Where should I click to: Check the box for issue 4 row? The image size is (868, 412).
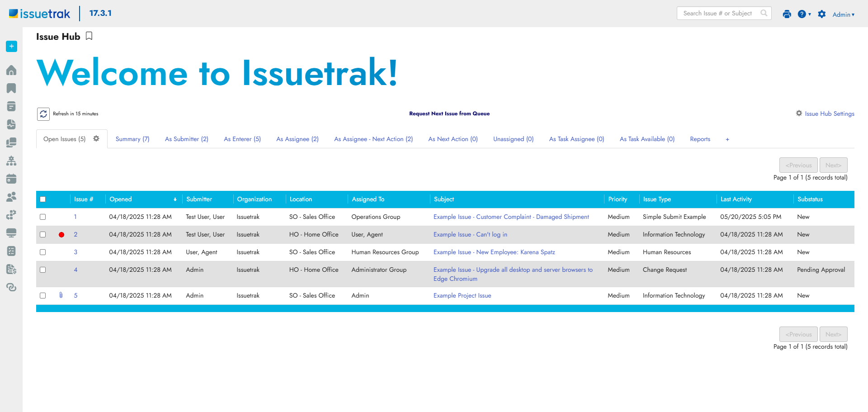(x=43, y=270)
